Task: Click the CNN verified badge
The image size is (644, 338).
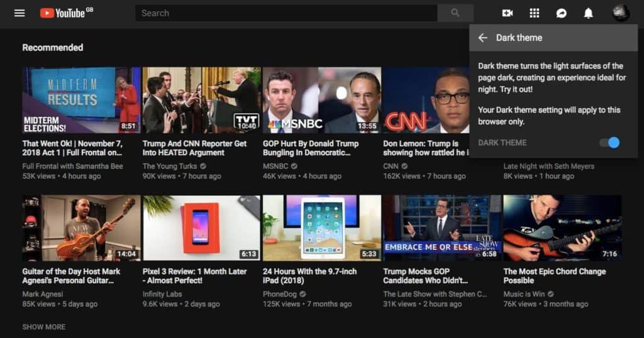Action: tap(404, 166)
